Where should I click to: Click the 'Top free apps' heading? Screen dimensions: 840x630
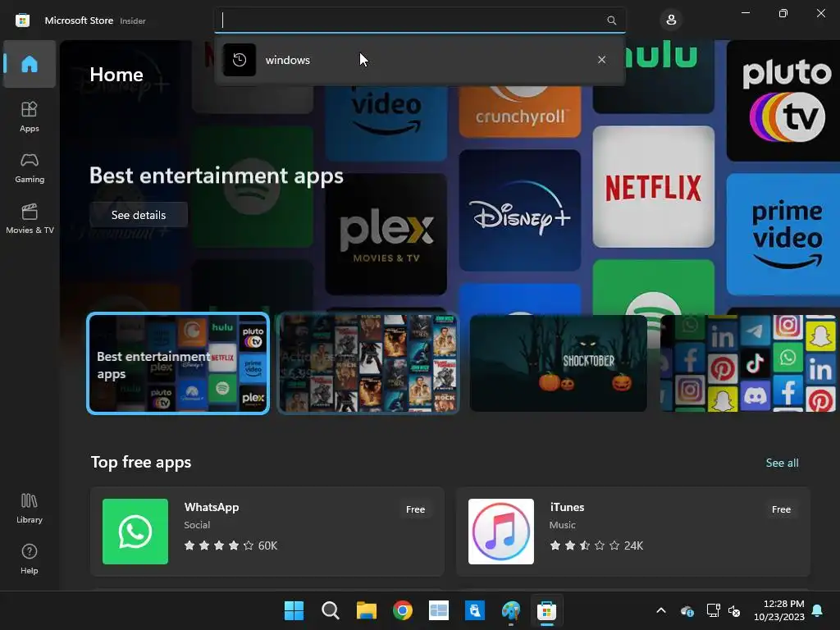pyautogui.click(x=141, y=462)
